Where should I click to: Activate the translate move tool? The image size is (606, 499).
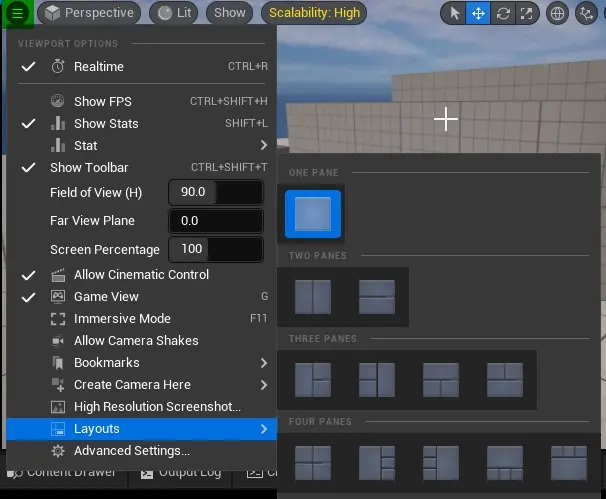click(478, 13)
